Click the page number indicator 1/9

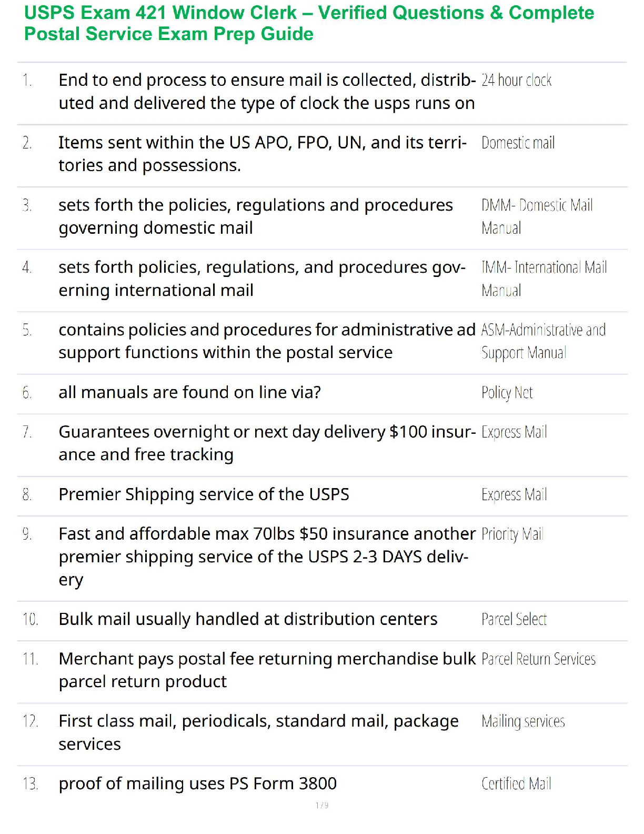click(322, 805)
